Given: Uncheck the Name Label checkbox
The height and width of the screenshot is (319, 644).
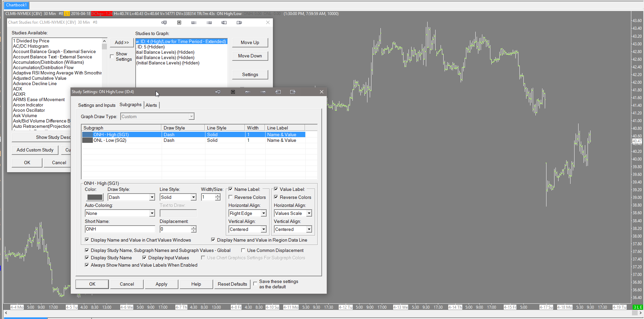Looking at the screenshot, I should coord(231,189).
